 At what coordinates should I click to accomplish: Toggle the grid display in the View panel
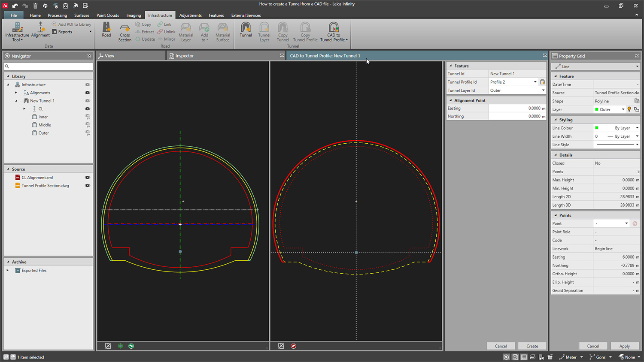(108, 346)
